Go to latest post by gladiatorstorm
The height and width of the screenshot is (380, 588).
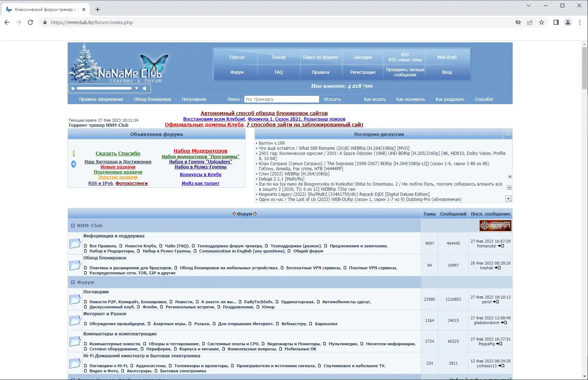coord(504,323)
